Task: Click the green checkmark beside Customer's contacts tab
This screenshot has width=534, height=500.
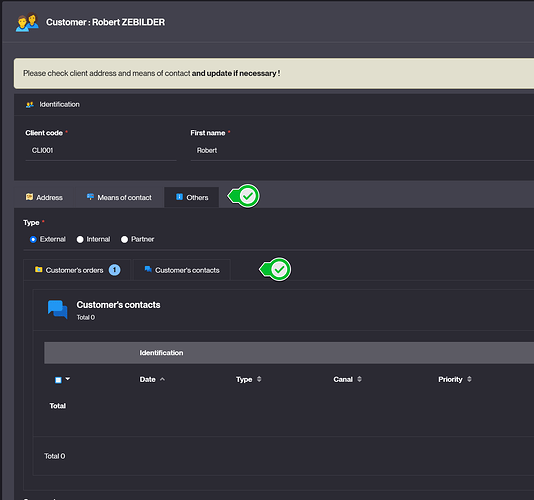Action: point(276,269)
